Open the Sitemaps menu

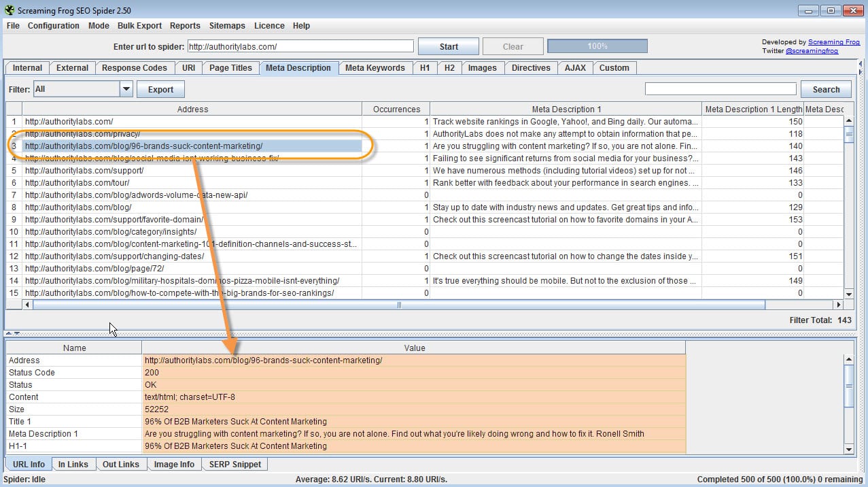click(227, 26)
